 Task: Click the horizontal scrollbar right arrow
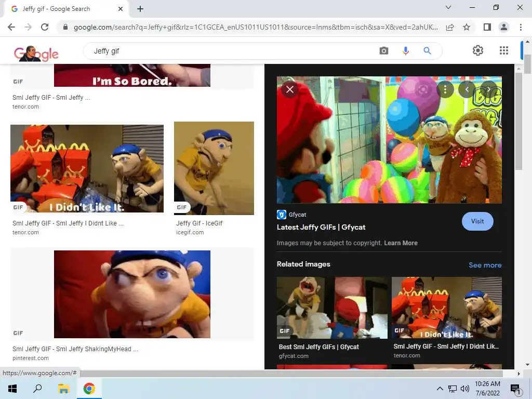click(518, 374)
